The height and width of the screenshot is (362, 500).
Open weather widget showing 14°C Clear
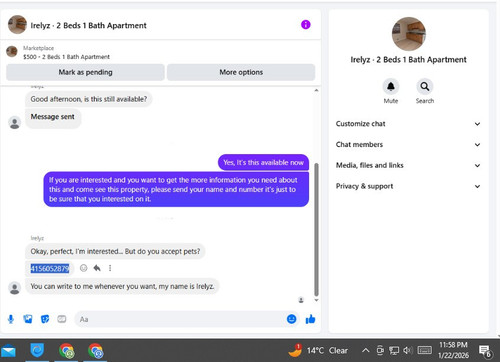tap(318, 351)
